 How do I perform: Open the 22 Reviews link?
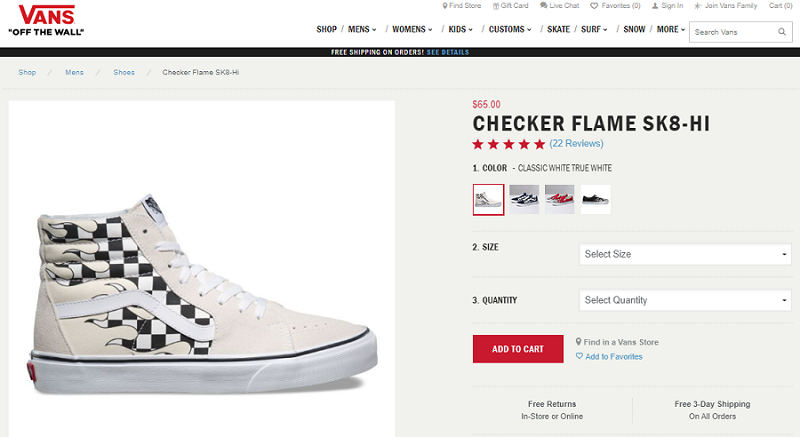(577, 144)
